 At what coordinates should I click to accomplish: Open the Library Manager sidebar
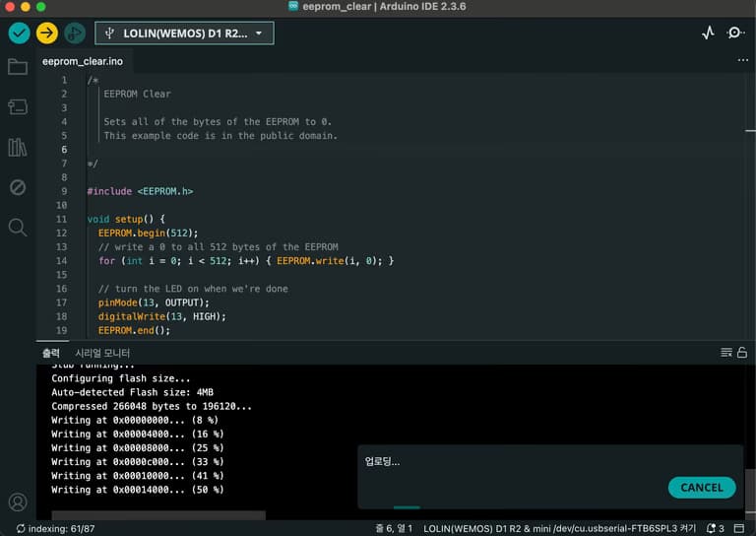[x=18, y=147]
